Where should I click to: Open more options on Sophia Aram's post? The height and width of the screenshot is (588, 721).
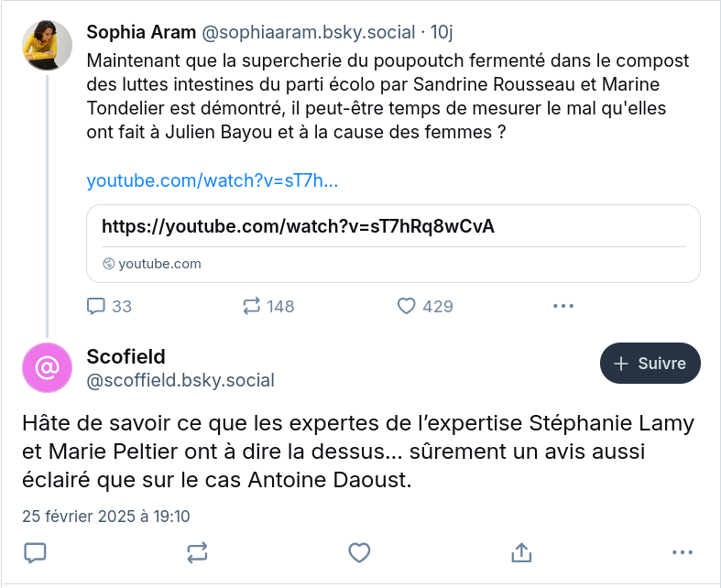coord(563,306)
